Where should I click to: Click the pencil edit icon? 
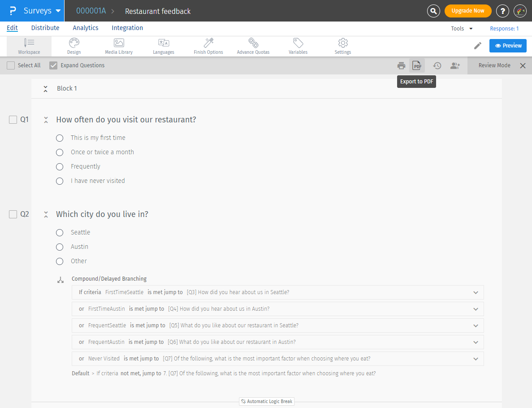tap(478, 46)
